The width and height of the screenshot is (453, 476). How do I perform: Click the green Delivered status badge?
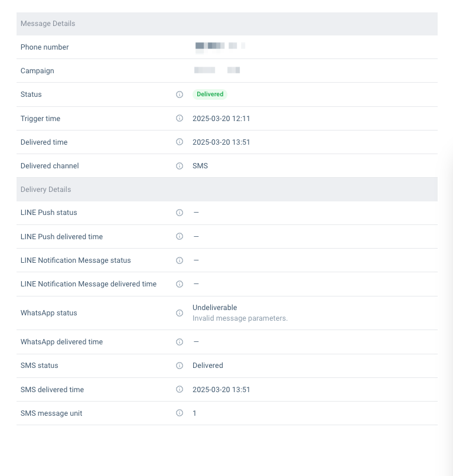pos(210,94)
